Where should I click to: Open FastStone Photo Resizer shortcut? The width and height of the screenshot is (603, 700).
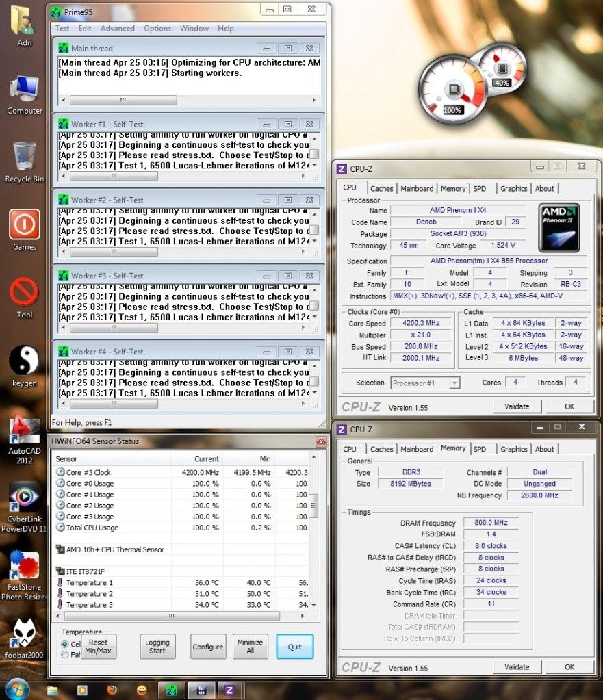pos(24,575)
